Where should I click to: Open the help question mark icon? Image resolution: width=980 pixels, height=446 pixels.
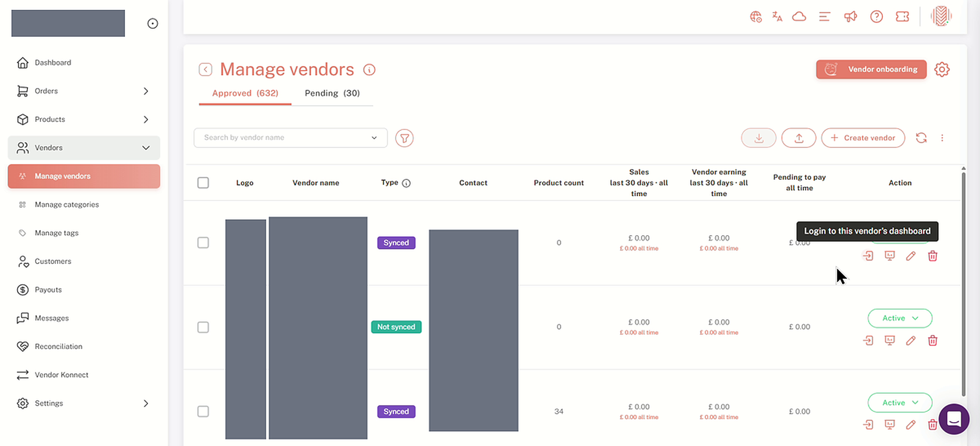[x=877, y=17]
